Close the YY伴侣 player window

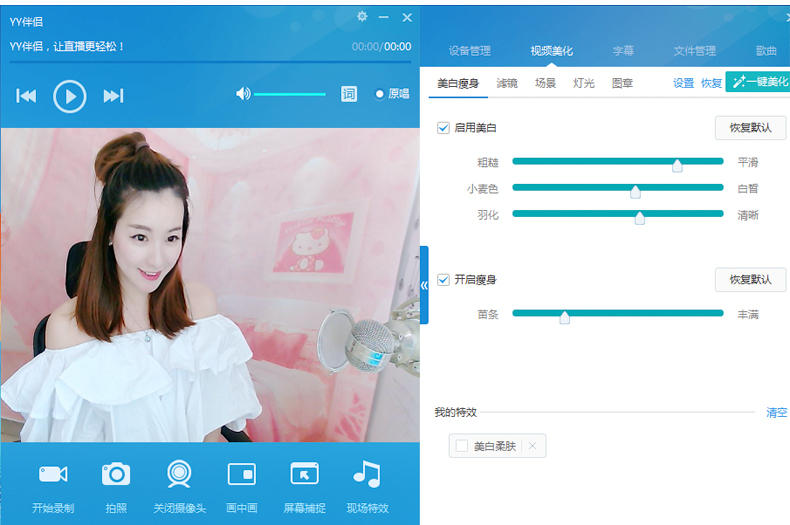pos(407,18)
